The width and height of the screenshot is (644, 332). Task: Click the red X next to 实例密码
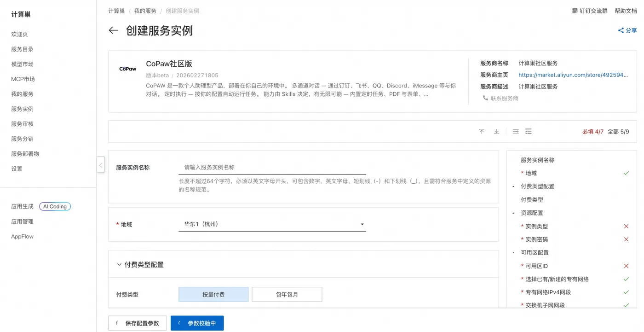(626, 239)
